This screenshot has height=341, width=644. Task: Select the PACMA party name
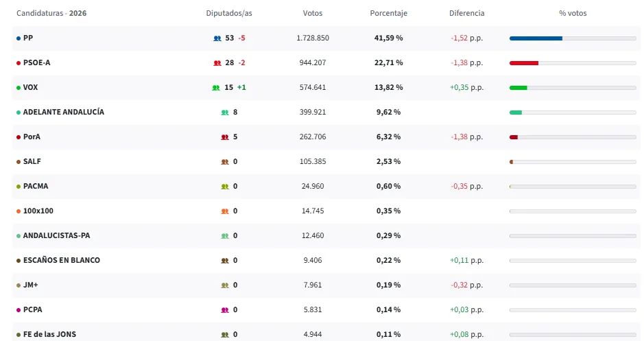click(x=36, y=186)
